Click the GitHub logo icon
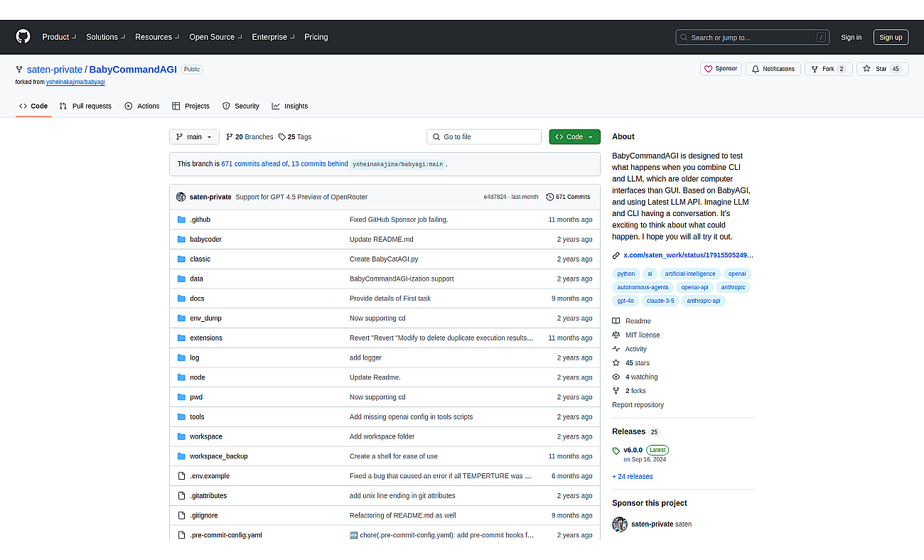The width and height of the screenshot is (924, 560). 23,37
